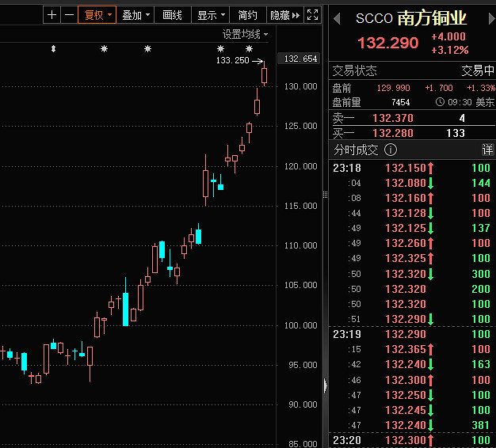Select the 23:18 trade row 132.150
Screen dimensions: 496x448
coord(412,168)
